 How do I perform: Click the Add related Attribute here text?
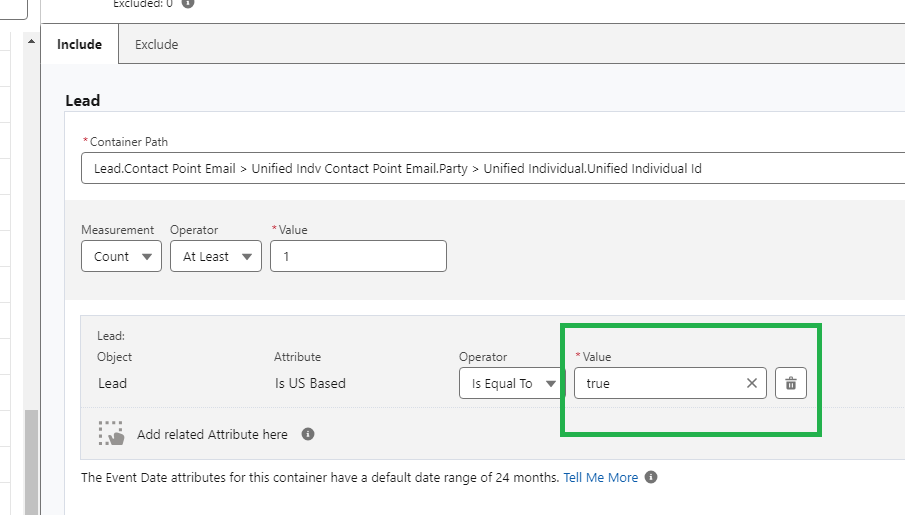pos(212,434)
